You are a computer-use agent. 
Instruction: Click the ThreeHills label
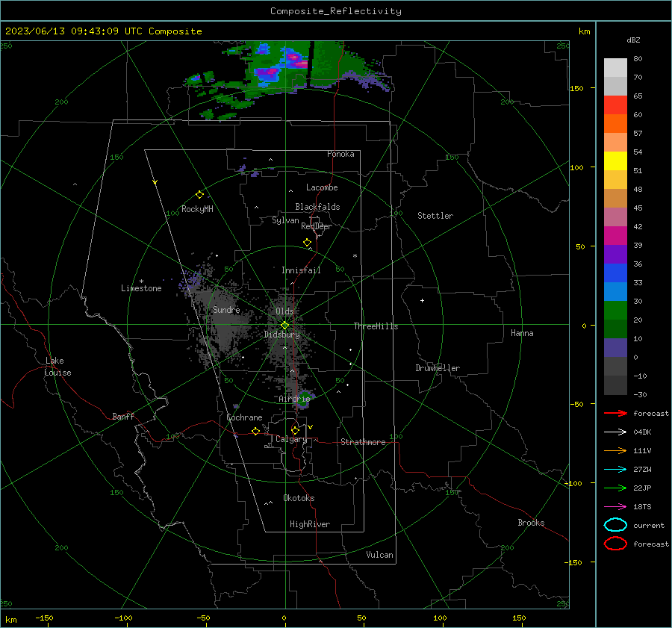[376, 326]
